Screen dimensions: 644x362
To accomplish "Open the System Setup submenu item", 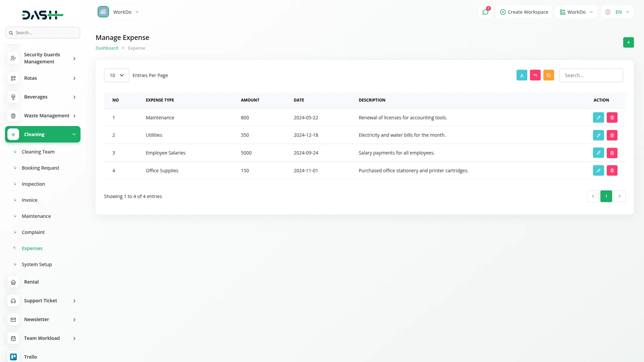I will [x=37, y=264].
